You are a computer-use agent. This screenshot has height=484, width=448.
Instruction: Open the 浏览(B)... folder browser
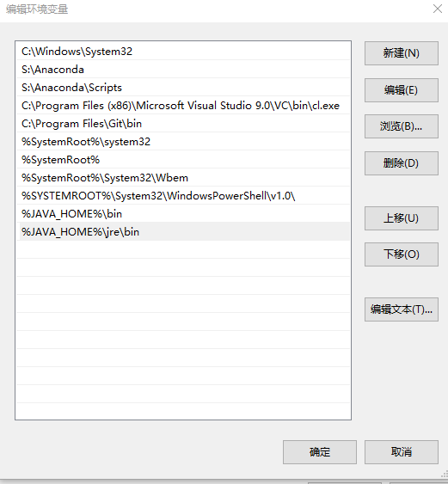[401, 126]
